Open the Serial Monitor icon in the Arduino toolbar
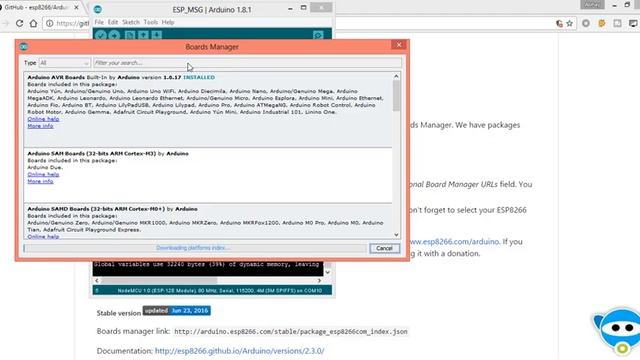Screen dimensions: 640x360 (x=318, y=35)
